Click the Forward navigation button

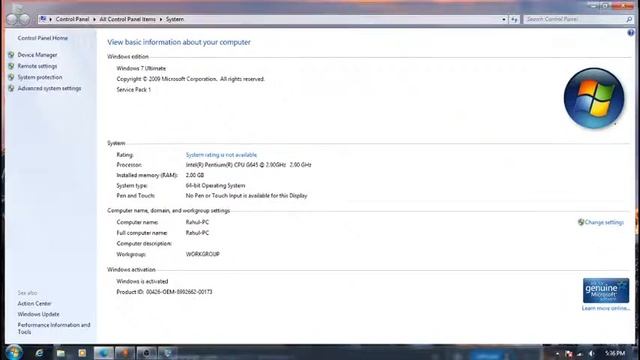[25, 19]
